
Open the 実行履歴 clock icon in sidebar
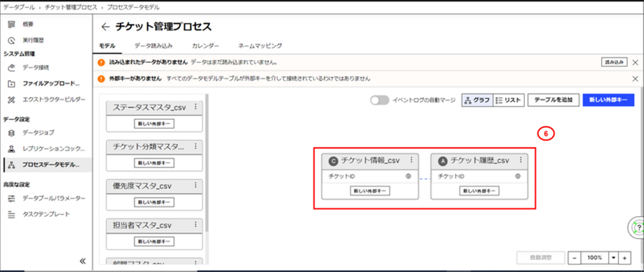[12, 40]
